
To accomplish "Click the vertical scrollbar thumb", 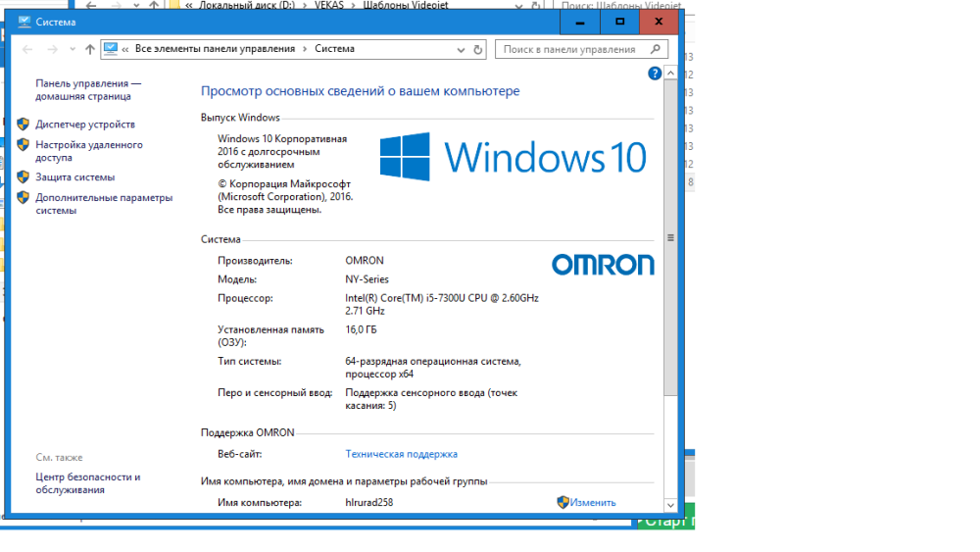I will click(x=670, y=237).
